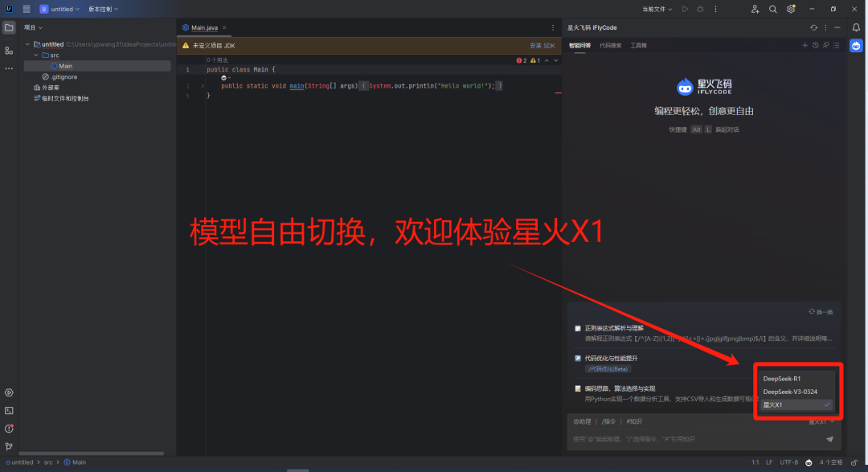Viewport: 868px width, 472px height.
Task: Start a new chat with plus icon
Action: [x=805, y=45]
